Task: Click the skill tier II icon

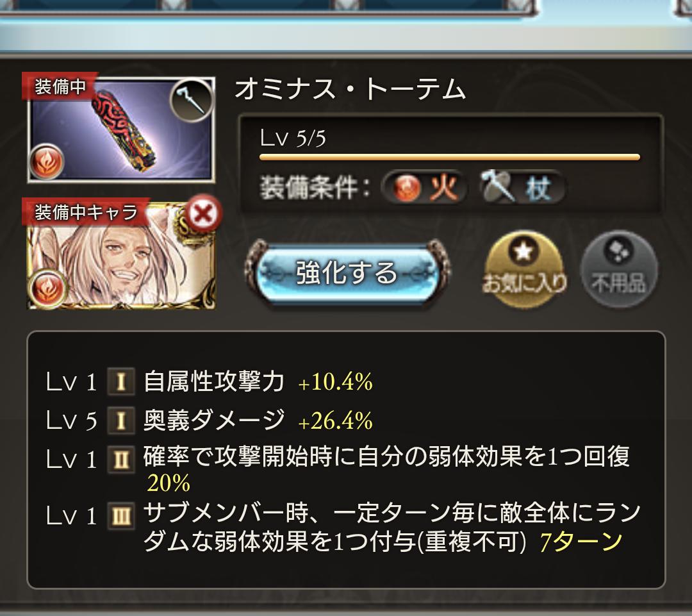Action: (x=121, y=460)
